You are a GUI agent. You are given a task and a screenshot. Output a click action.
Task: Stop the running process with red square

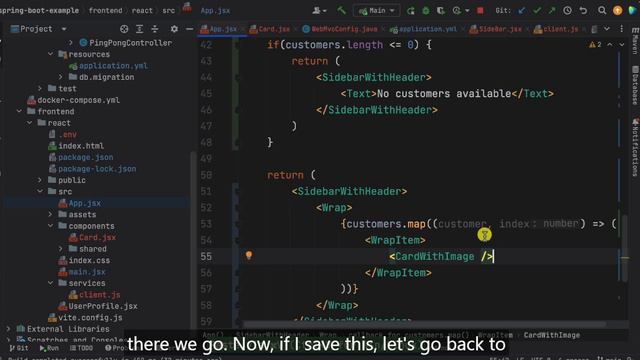[480, 11]
